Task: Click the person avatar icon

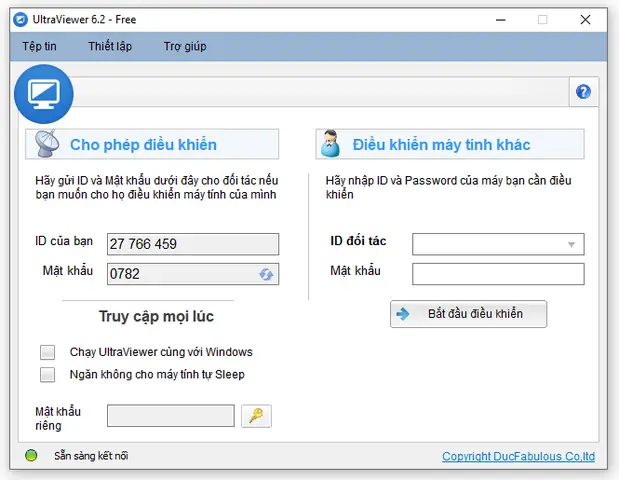Action: (x=330, y=144)
